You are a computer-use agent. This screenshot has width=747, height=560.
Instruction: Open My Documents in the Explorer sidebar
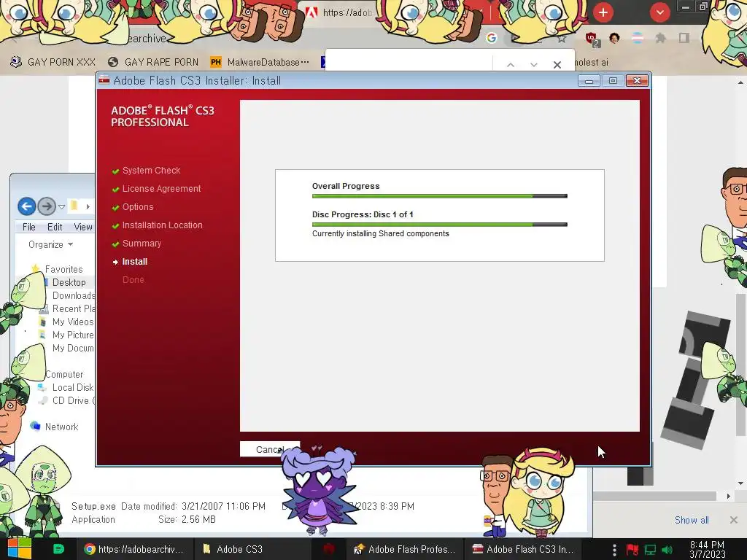73,348
